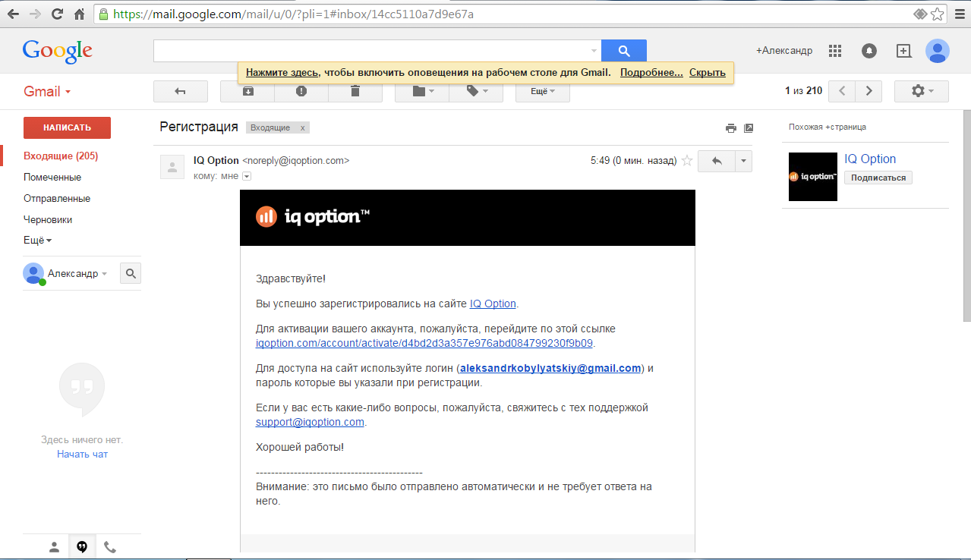Open Черновики folder

pos(48,220)
